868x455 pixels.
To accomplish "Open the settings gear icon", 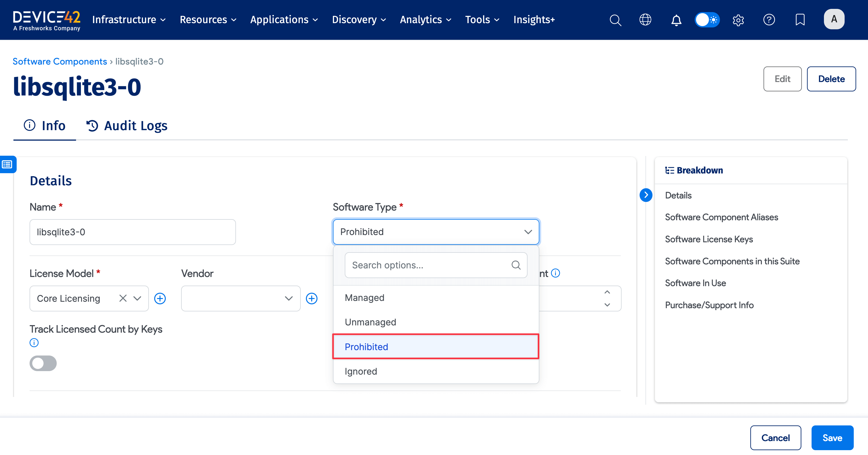I will [738, 20].
